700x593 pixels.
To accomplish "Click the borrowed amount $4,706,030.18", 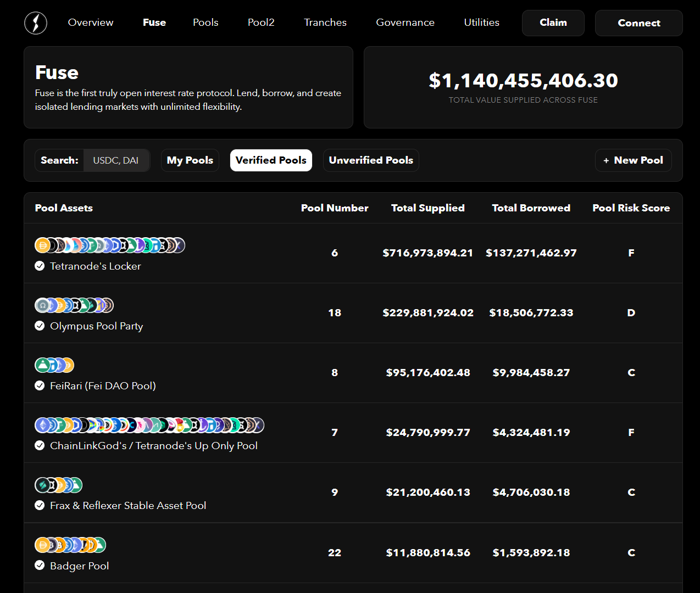I will click(x=531, y=493).
